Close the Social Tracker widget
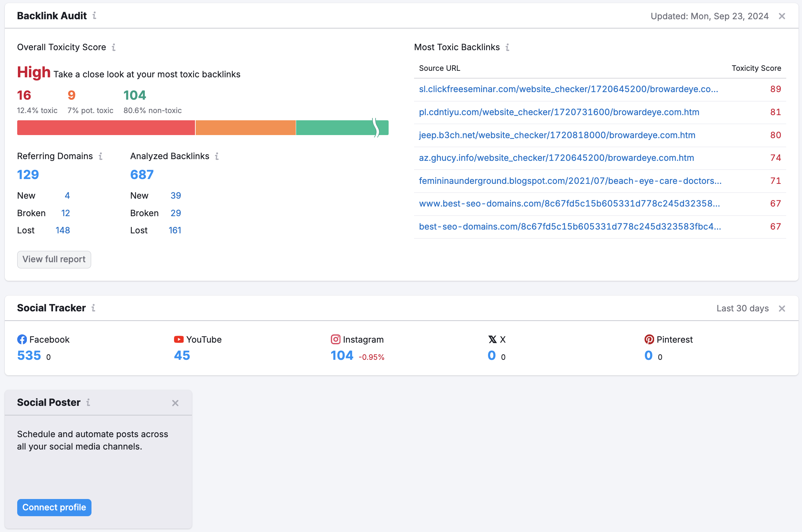Image resolution: width=802 pixels, height=532 pixels. pos(782,309)
